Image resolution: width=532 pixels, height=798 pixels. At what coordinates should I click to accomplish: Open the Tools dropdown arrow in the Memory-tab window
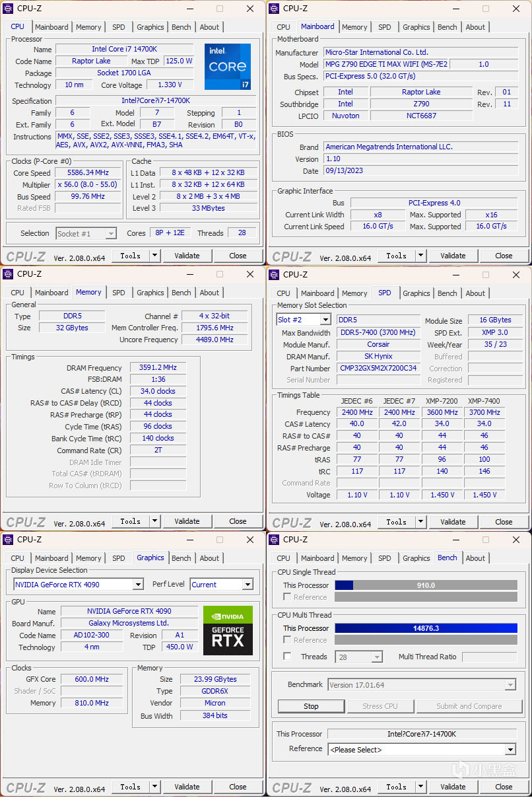click(154, 521)
